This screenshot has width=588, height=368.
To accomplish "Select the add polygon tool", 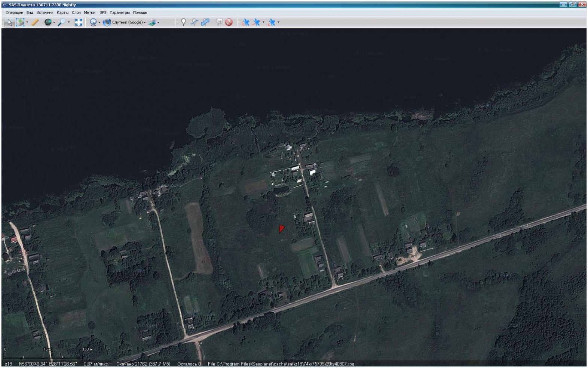I will coord(205,22).
